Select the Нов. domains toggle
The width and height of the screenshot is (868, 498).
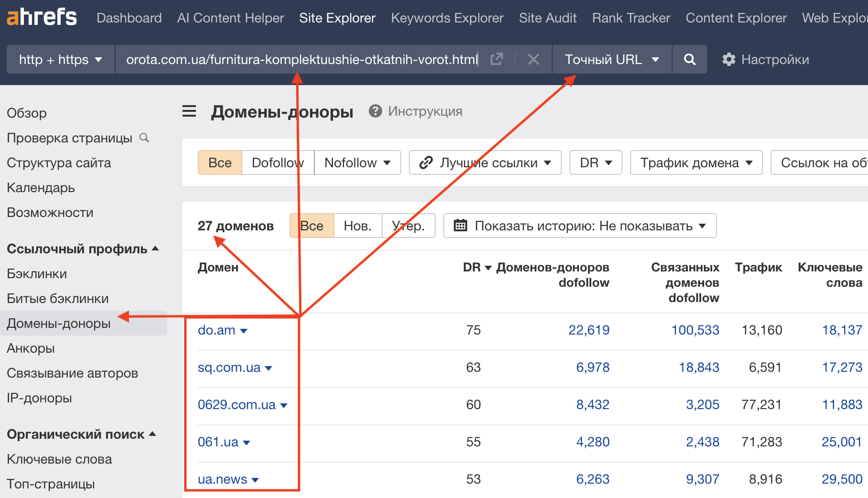(x=357, y=226)
